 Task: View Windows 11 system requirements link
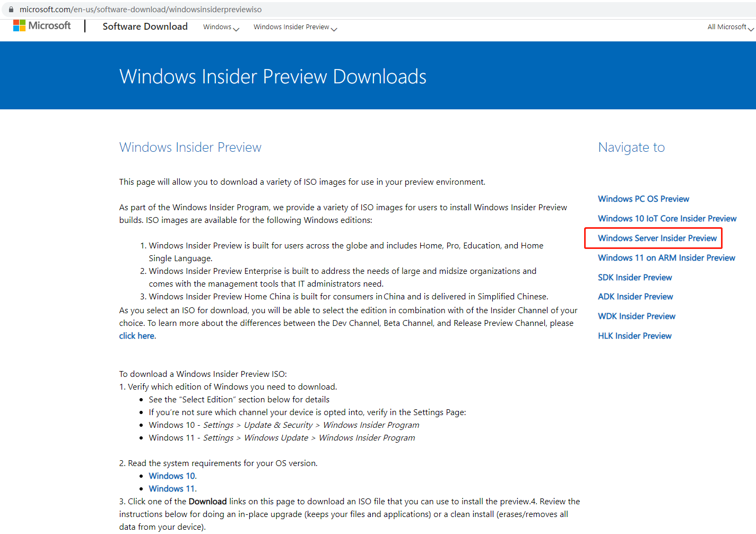coord(172,489)
